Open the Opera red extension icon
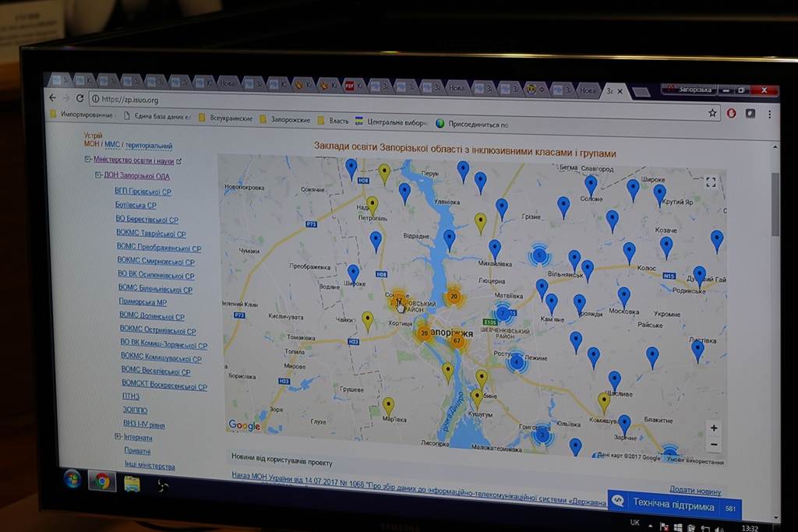 coord(731,114)
